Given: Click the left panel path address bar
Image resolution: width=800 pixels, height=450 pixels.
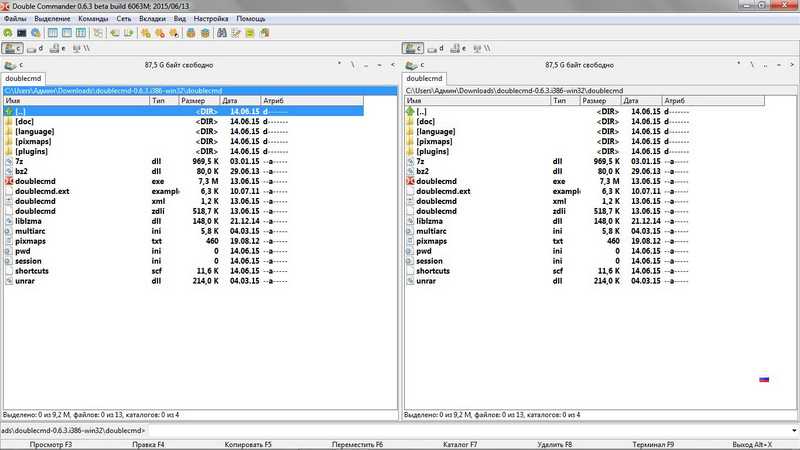Looking at the screenshot, I should (x=200, y=91).
